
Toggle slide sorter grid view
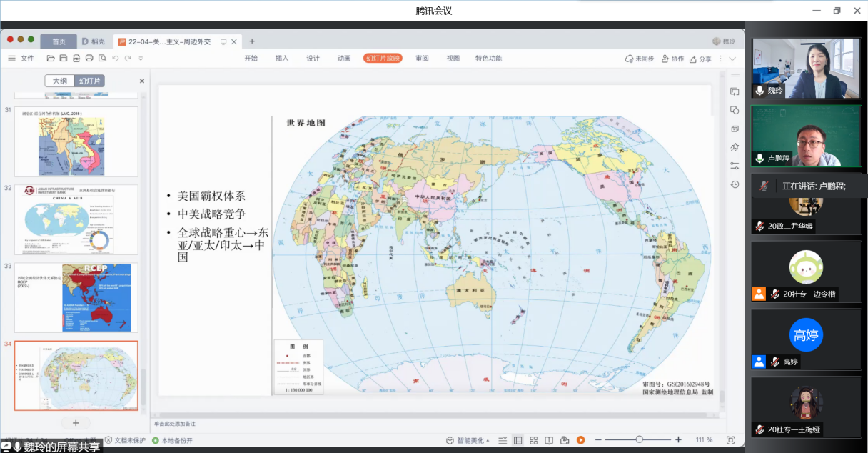point(533,440)
